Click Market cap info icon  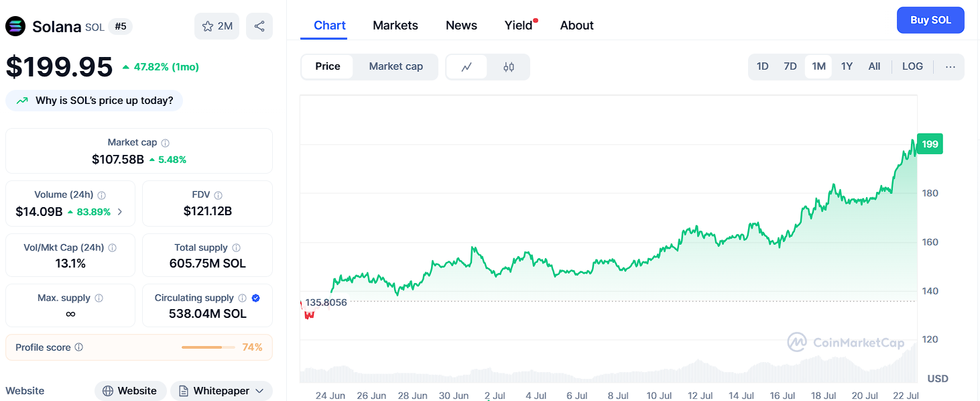tap(166, 143)
